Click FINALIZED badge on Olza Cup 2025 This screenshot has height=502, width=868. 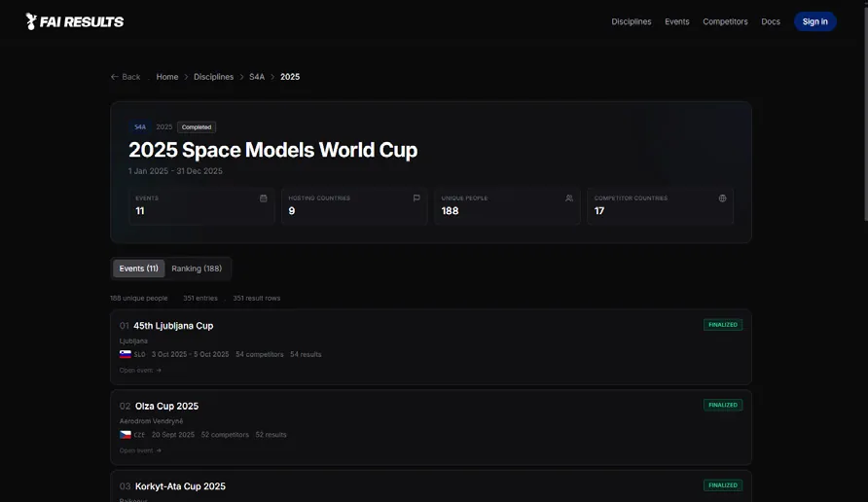pyautogui.click(x=723, y=405)
